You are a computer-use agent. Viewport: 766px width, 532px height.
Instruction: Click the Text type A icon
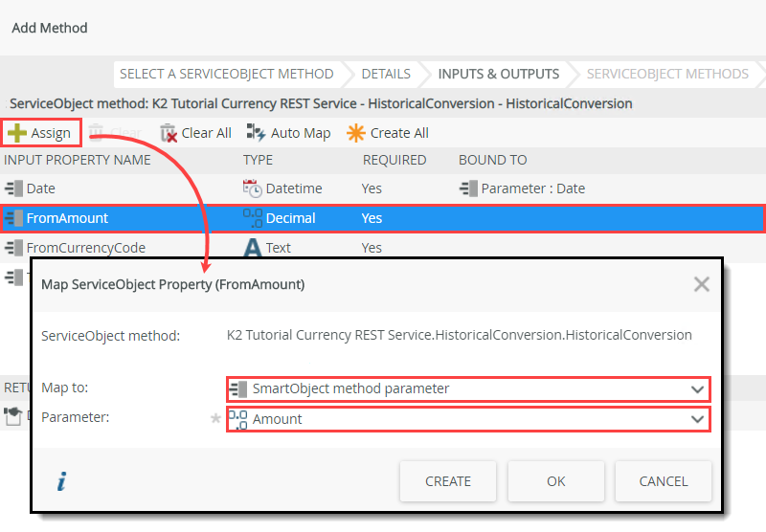252,248
